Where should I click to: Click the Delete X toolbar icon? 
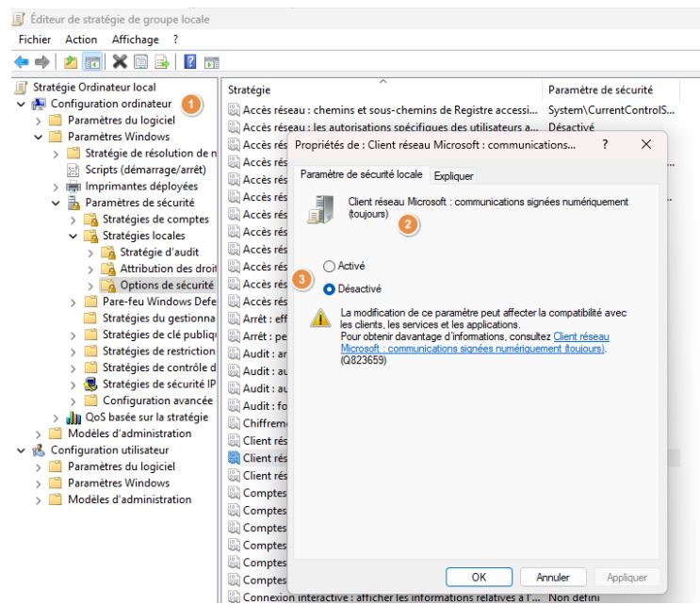(120, 61)
